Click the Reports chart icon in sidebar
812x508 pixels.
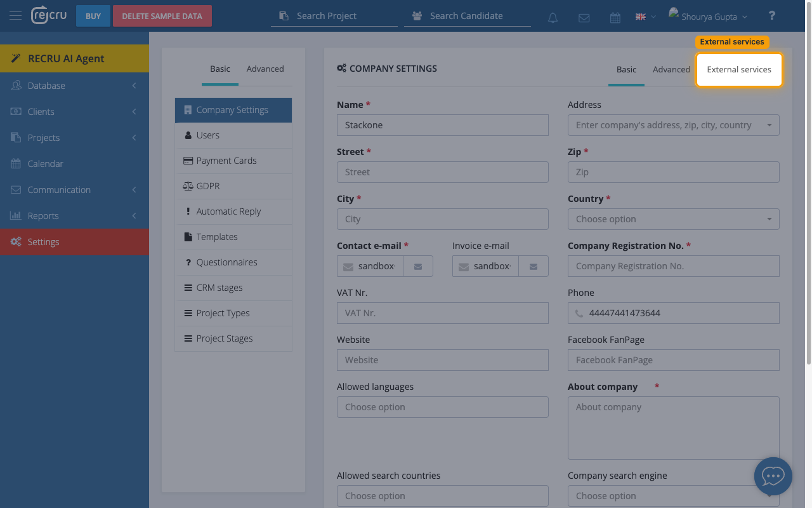[x=16, y=216]
